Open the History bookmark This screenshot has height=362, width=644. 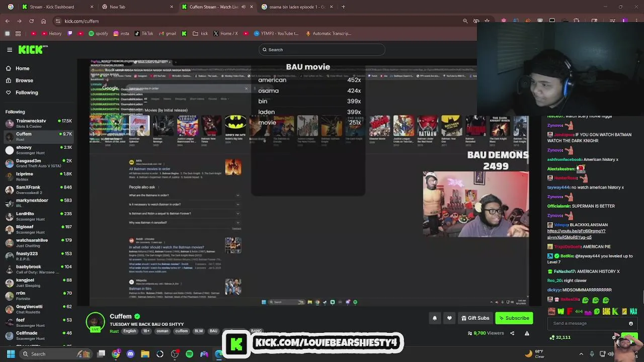coord(51,34)
